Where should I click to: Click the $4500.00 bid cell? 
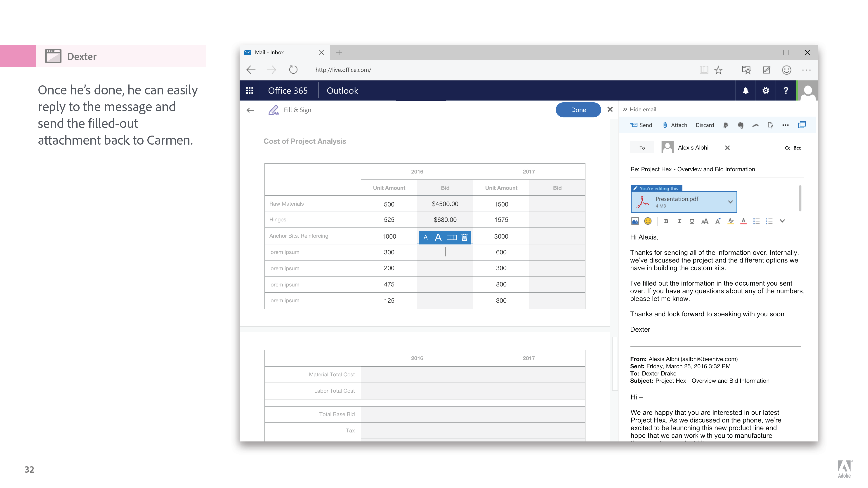point(445,204)
